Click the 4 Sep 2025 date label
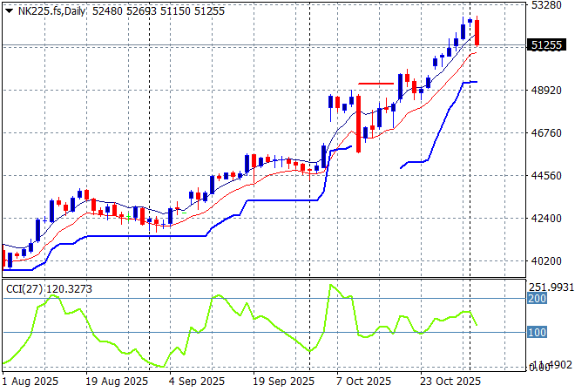The image size is (575, 392). (x=196, y=382)
